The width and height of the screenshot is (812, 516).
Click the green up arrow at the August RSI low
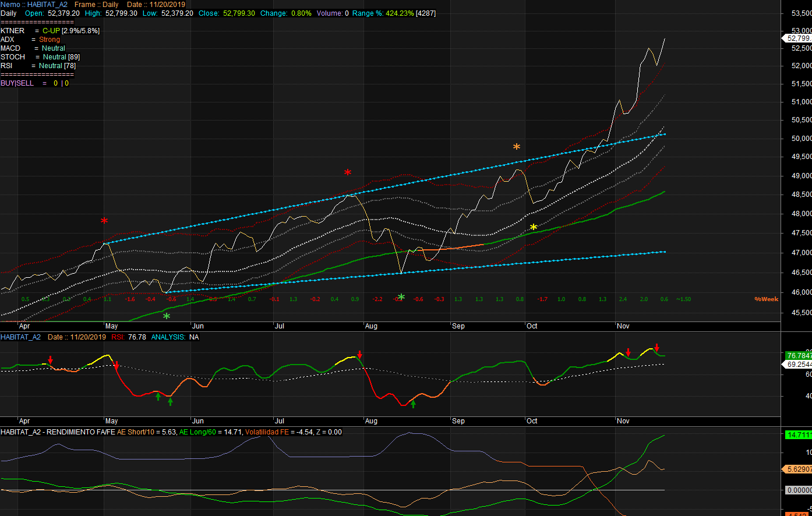tap(414, 404)
